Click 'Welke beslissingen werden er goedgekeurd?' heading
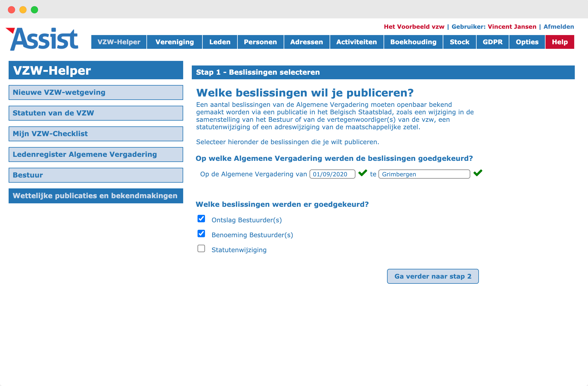This screenshot has width=588, height=386. click(x=282, y=204)
